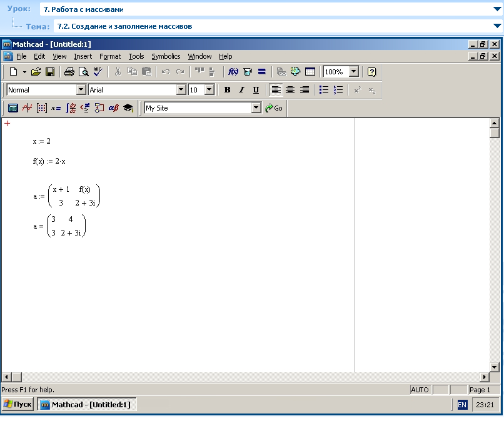Paste from clipboard with the Paste icon
Screen dimensions: 504x426
click(146, 72)
